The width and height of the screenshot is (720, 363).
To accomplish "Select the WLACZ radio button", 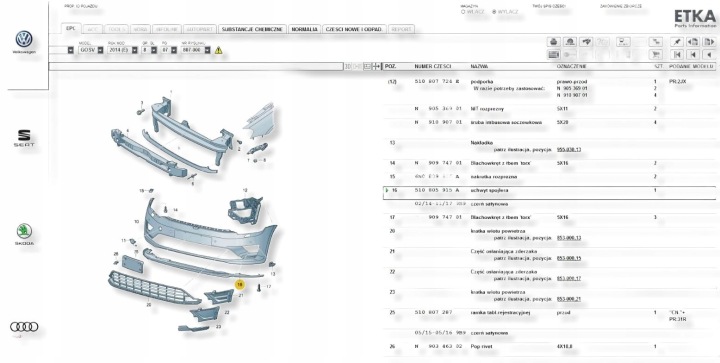I will (463, 12).
